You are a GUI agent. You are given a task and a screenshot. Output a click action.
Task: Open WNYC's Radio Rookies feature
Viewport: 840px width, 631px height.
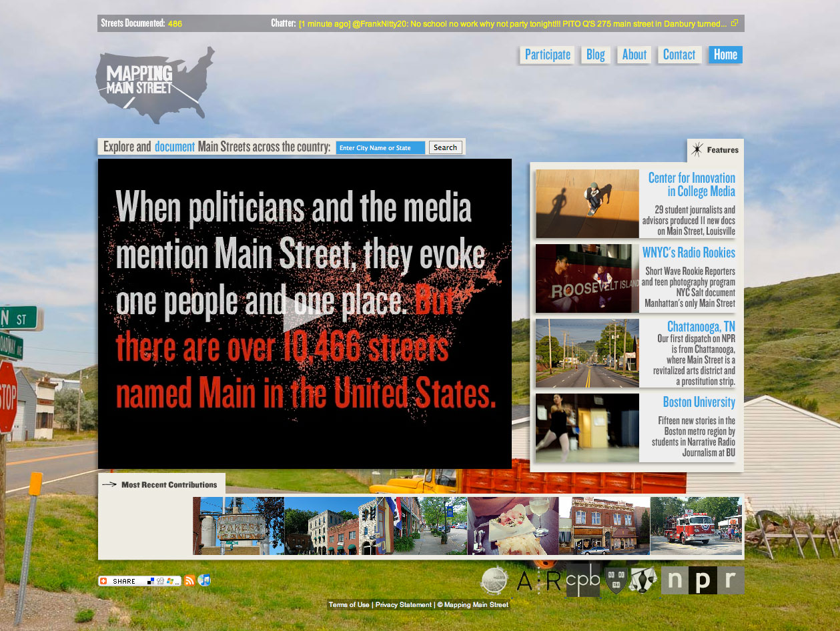[689, 253]
